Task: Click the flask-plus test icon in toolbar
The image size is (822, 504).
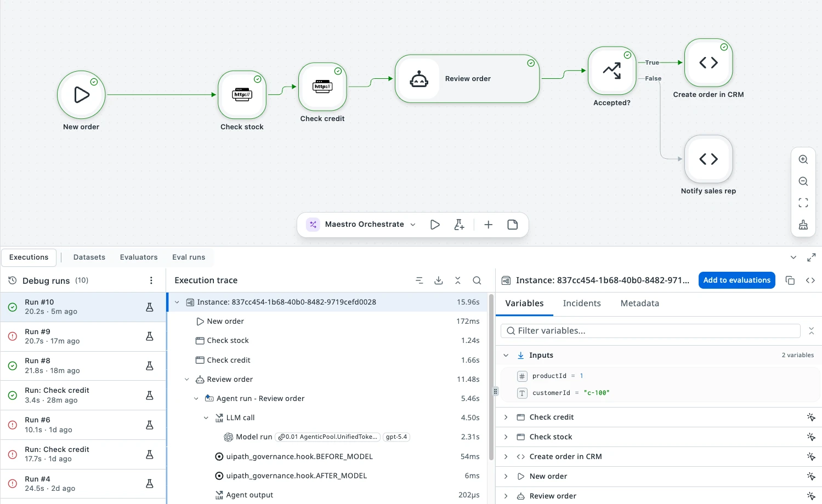Action: tap(459, 225)
